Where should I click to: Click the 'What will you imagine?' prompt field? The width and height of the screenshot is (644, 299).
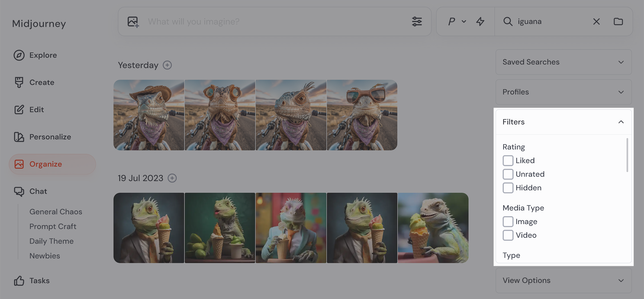pyautogui.click(x=274, y=22)
